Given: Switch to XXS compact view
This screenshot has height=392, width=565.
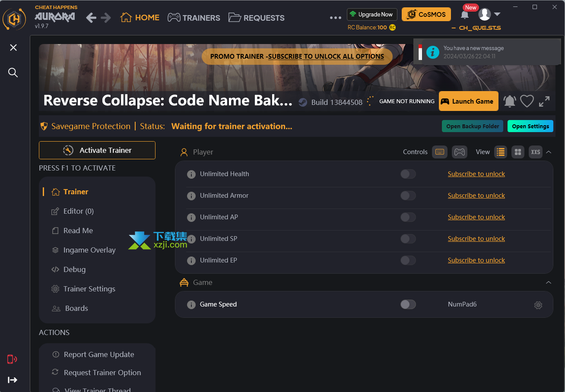Looking at the screenshot, I should click(x=536, y=152).
